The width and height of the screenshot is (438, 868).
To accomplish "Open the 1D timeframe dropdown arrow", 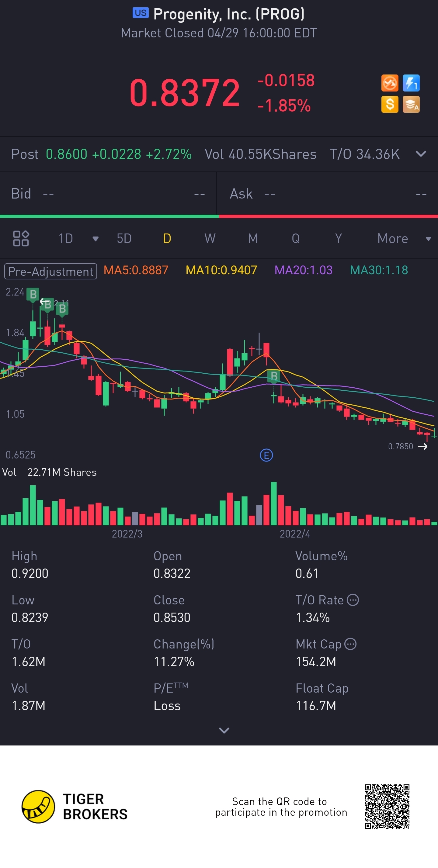I will (x=96, y=239).
